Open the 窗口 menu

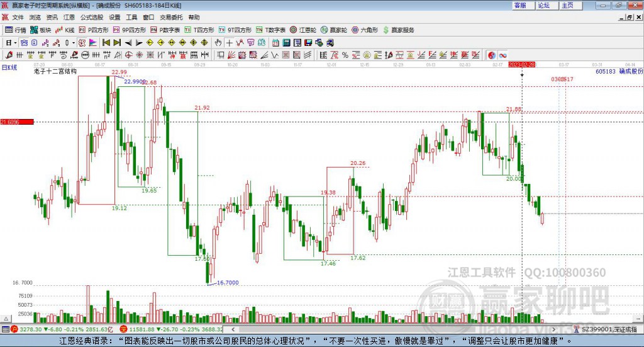148,17
